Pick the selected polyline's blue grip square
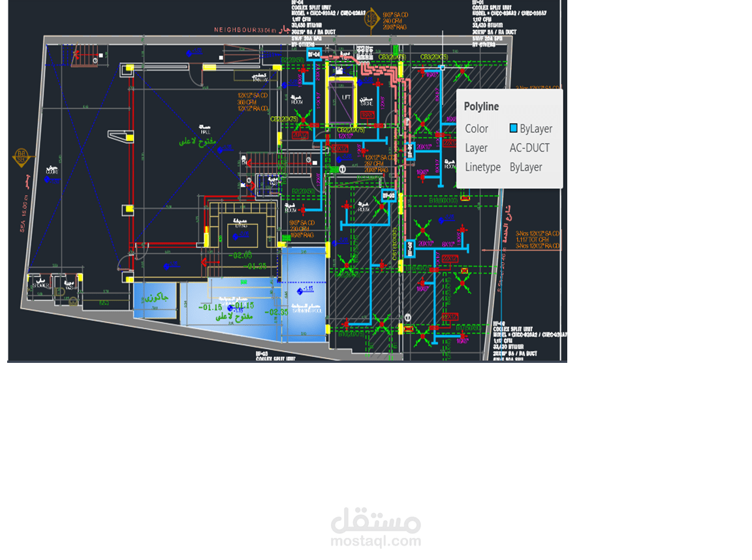 pyautogui.click(x=442, y=68)
